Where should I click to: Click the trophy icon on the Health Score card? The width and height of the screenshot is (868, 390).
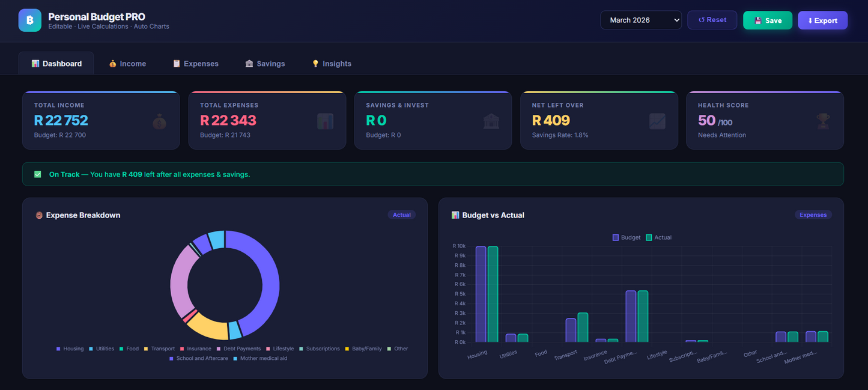823,120
